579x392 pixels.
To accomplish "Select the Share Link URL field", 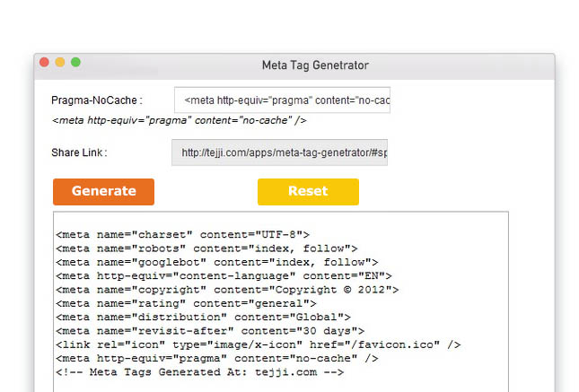I will 279,152.
